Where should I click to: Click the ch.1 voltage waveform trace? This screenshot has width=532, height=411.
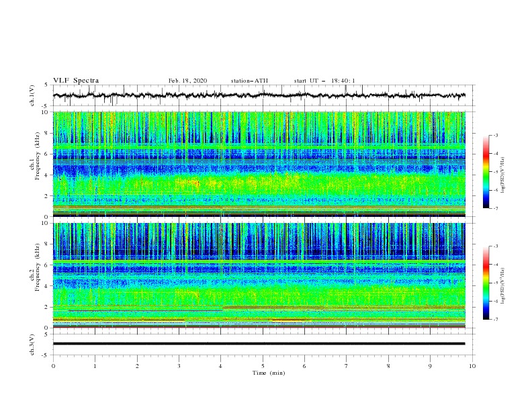pos(259,95)
